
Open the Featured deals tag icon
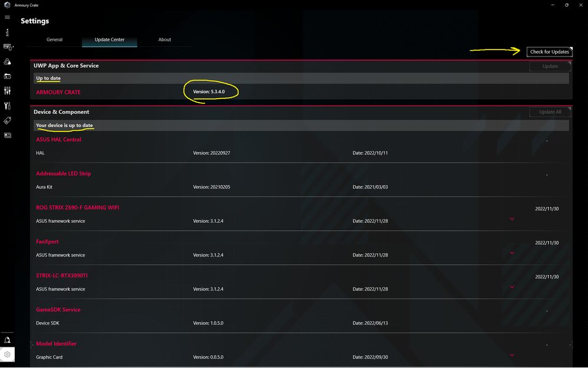pos(7,120)
